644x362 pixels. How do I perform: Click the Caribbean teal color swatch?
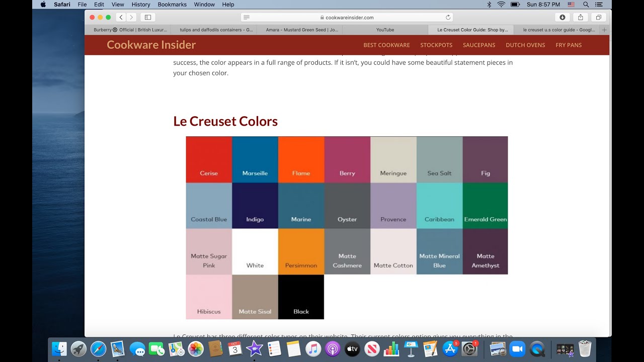coord(439,206)
